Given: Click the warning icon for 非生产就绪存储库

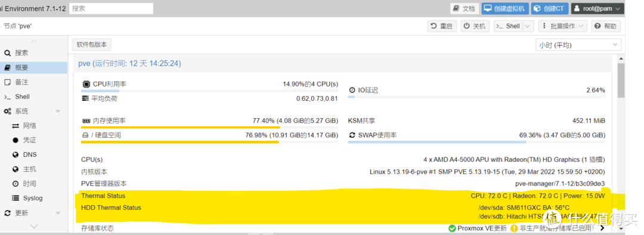Looking at the screenshot, I should point(514,228).
